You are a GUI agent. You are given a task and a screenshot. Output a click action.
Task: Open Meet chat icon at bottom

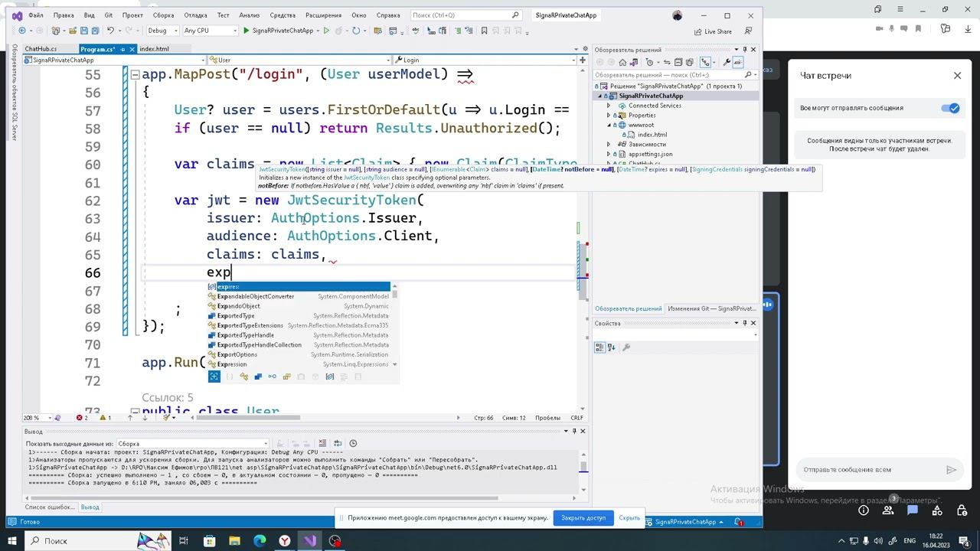(x=913, y=510)
